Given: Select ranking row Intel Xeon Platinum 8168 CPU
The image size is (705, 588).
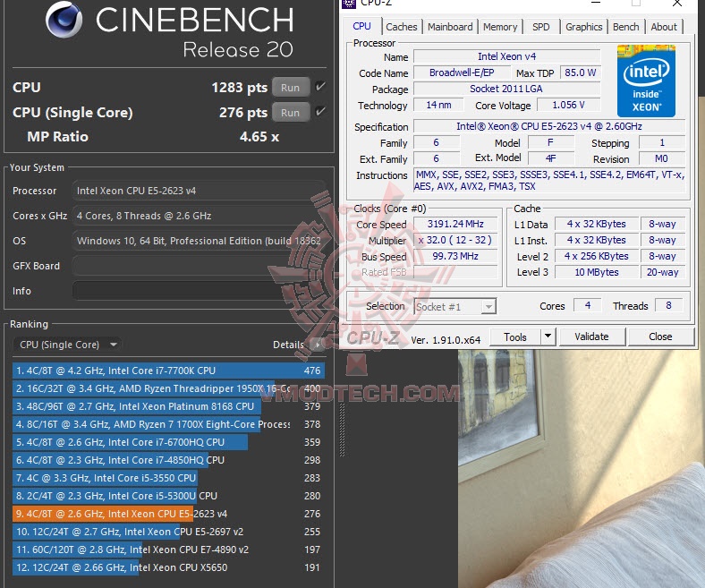Looking at the screenshot, I should [x=168, y=406].
